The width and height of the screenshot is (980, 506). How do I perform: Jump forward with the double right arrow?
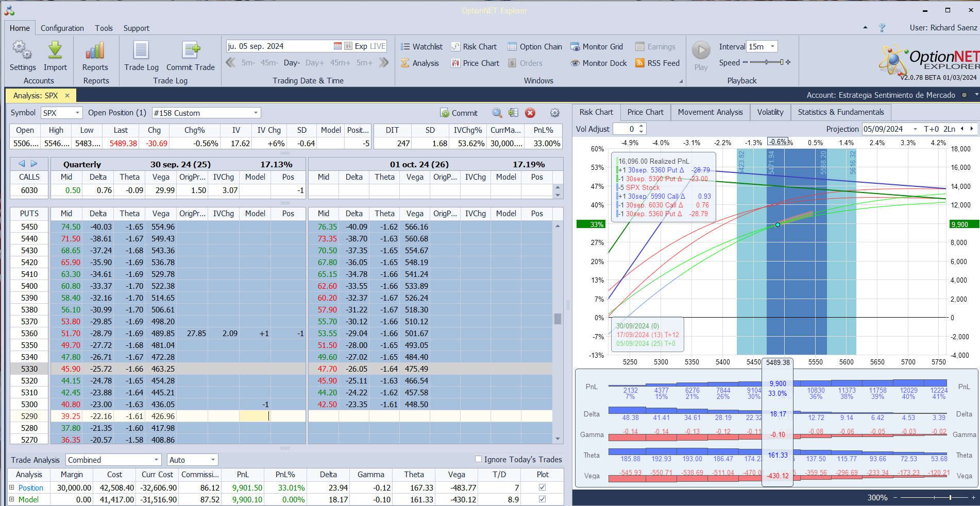[383, 63]
